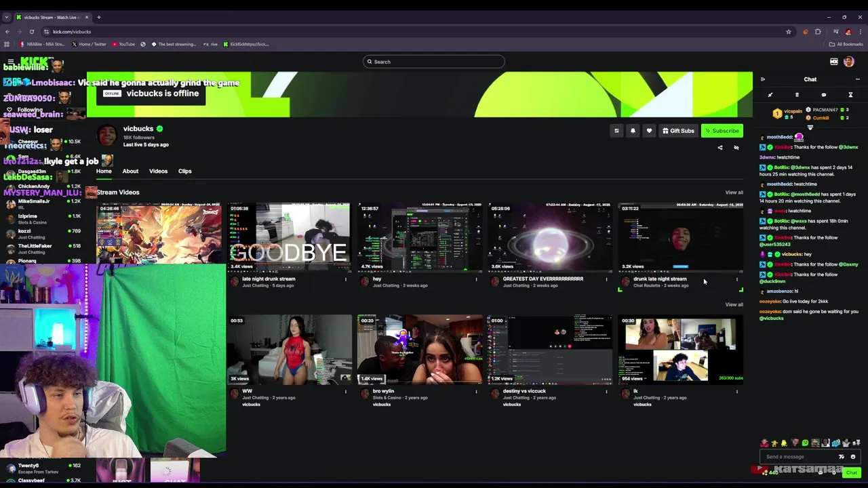This screenshot has height=488, width=868.
Task: Open the Home / Twitter bookmark
Action: click(89, 44)
